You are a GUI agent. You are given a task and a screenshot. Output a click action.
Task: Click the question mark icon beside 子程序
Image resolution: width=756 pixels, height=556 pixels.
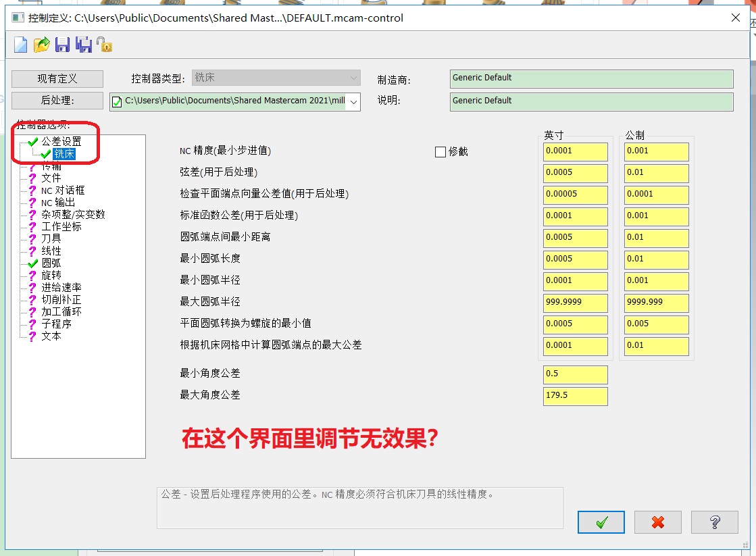click(32, 324)
